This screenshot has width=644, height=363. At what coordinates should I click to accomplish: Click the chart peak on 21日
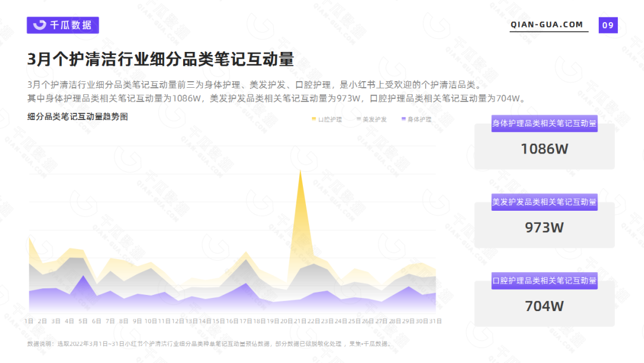click(x=302, y=173)
